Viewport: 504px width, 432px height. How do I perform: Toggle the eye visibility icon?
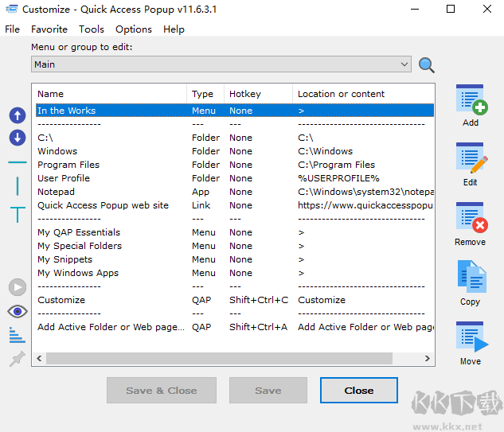coord(18,311)
